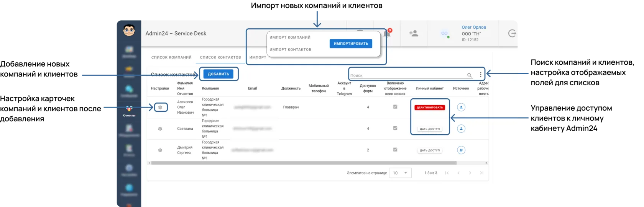Image resolution: width=644 pixels, height=207 pixels.
Task: Click the name Алексеев Олег Иванович
Action: click(x=185, y=107)
